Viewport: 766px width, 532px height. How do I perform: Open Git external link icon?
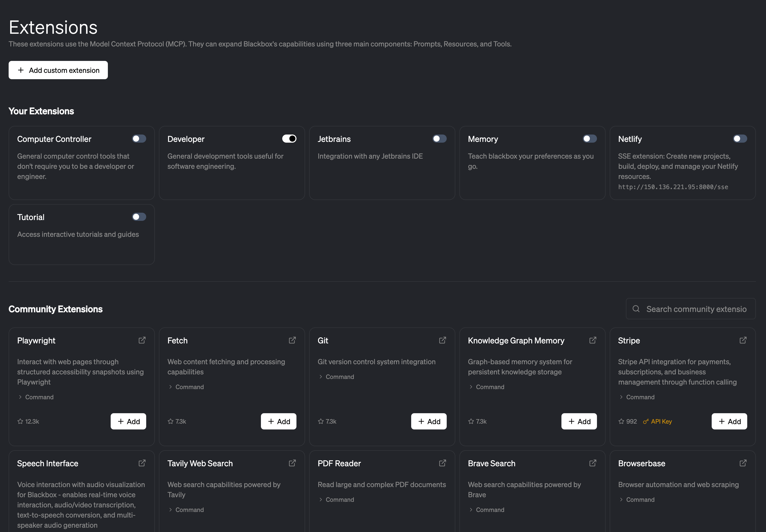point(443,340)
